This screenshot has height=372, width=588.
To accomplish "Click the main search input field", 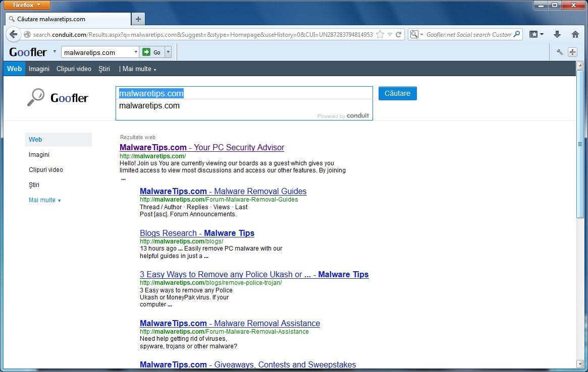I will pos(244,93).
